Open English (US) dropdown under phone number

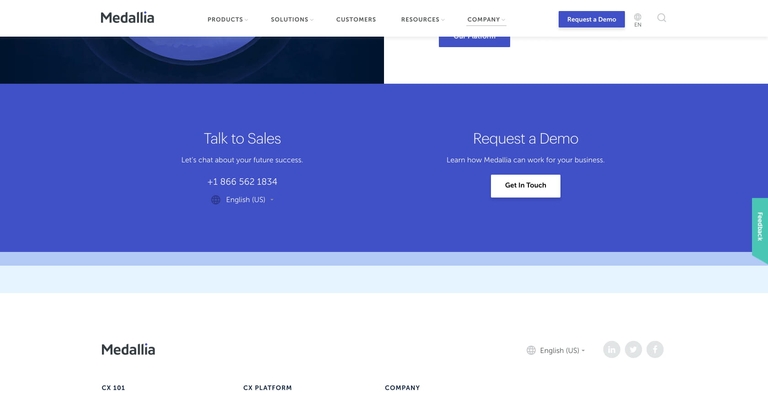point(249,200)
